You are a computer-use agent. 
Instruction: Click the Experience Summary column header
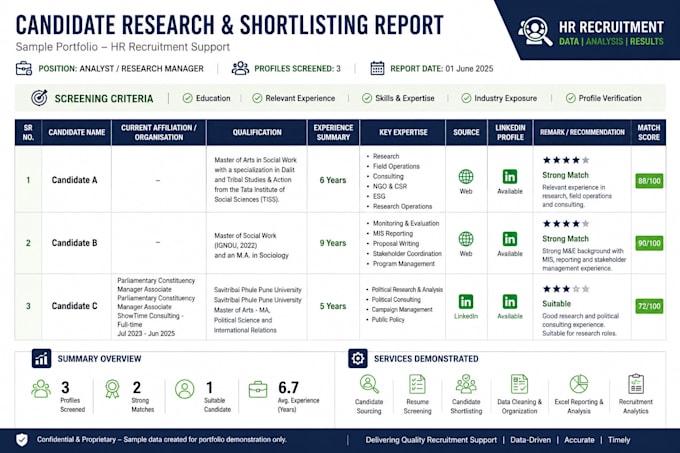[333, 132]
